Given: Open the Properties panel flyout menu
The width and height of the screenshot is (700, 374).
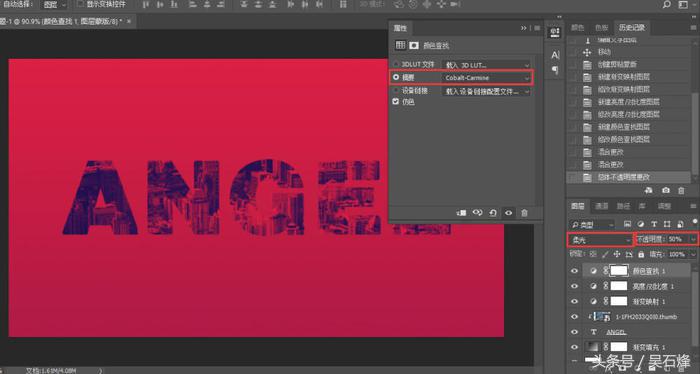Looking at the screenshot, I should (537, 28).
